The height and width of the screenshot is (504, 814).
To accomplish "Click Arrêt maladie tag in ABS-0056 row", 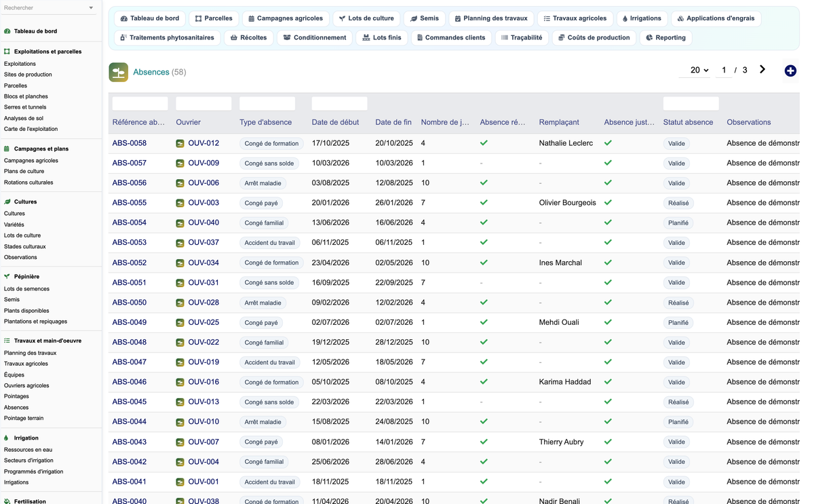I will (x=263, y=183).
